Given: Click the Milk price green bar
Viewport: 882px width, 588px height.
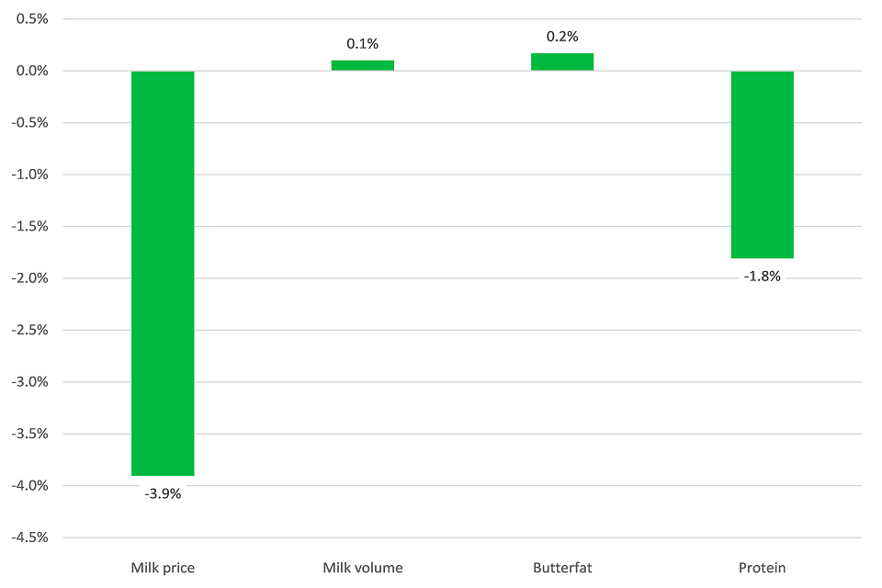Looking at the screenshot, I should click(163, 273).
